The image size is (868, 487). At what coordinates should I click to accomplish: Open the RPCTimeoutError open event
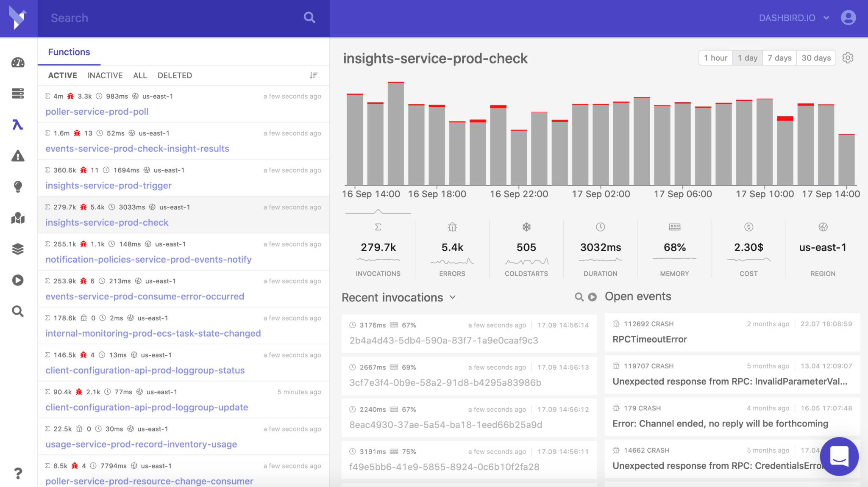650,339
